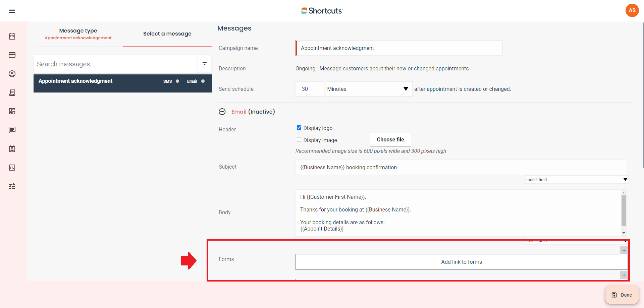This screenshot has height=308, width=644.
Task: Collapse the Email (Inactive) section
Action: pos(222,112)
